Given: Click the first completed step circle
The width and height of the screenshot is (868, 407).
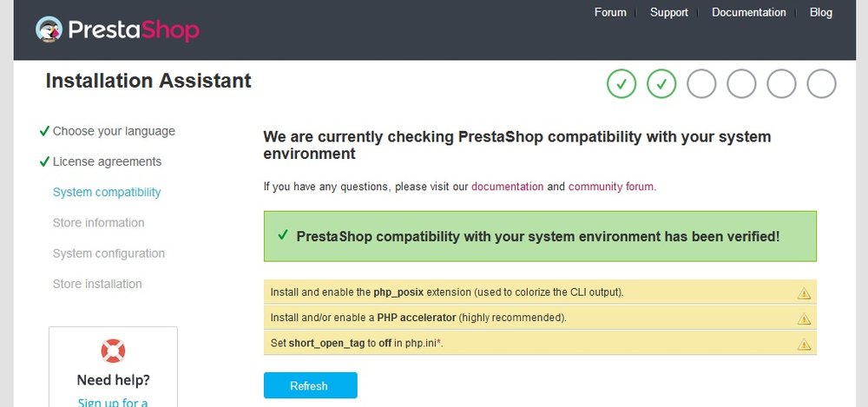Looking at the screenshot, I should click(621, 84).
